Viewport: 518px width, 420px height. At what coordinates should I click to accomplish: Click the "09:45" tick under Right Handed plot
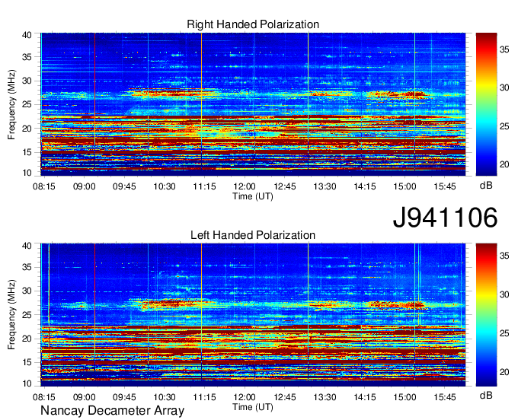pos(124,186)
